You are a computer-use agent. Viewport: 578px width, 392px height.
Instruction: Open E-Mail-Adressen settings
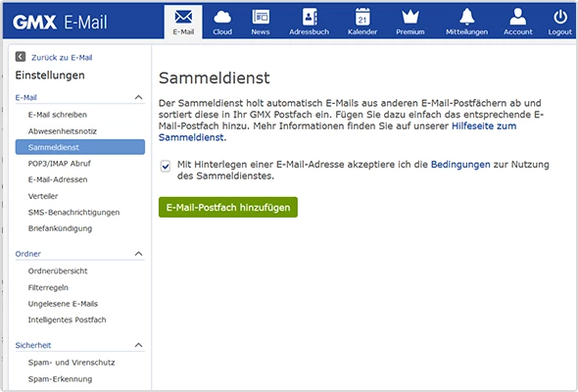pyautogui.click(x=58, y=179)
